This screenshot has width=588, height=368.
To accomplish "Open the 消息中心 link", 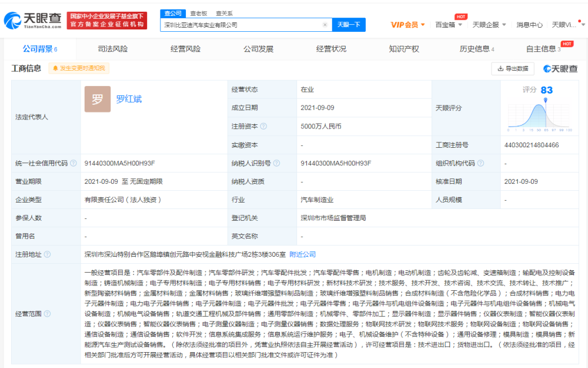I will [529, 25].
